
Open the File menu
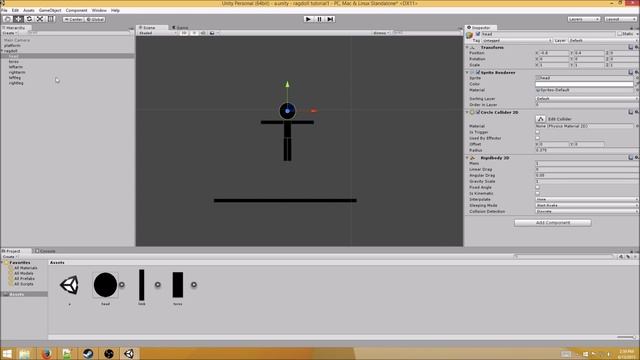[4, 10]
